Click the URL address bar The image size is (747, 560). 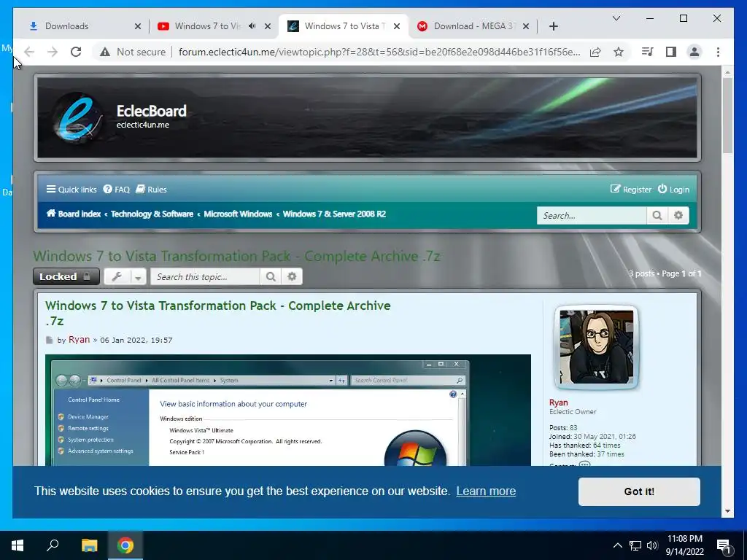379,52
